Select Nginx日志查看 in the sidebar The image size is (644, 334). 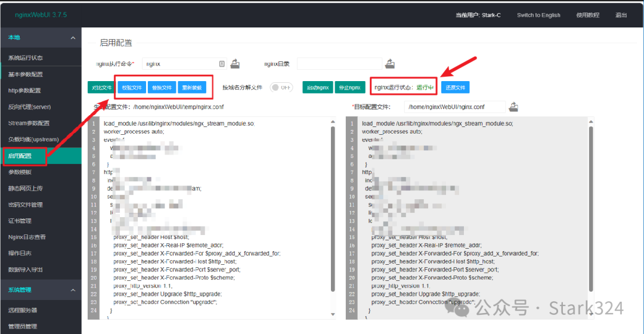coord(27,237)
